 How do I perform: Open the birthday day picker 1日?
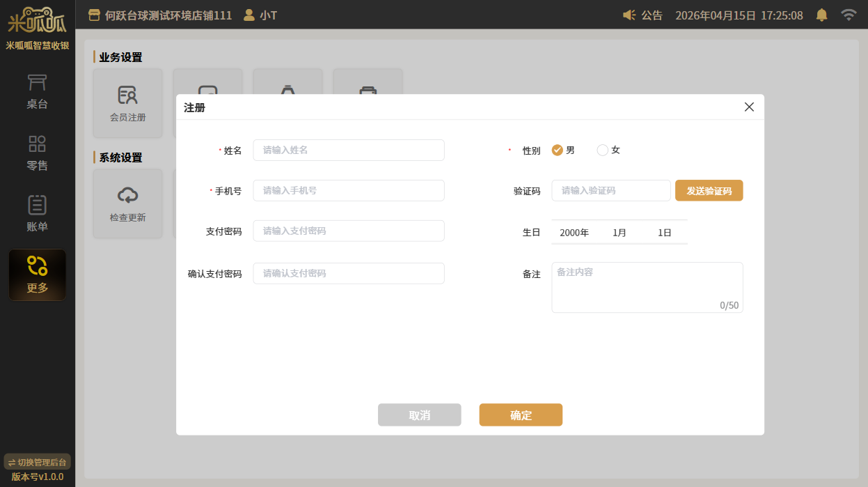click(665, 233)
